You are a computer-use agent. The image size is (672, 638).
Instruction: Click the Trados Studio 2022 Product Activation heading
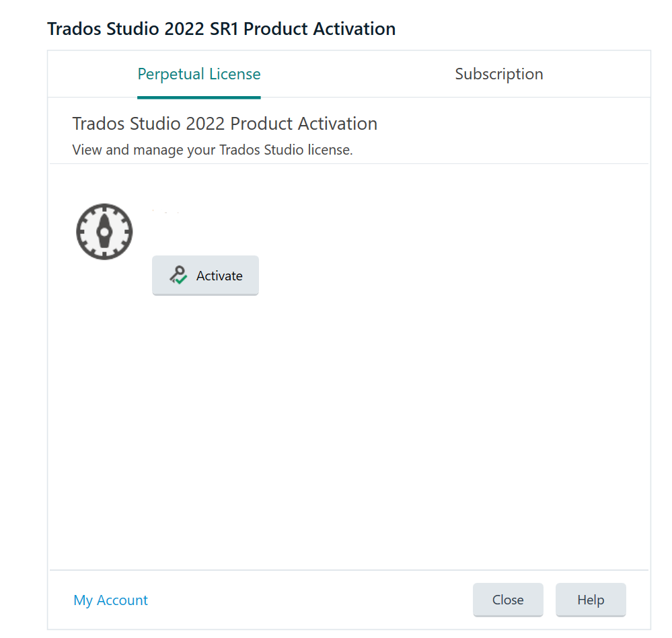225,124
